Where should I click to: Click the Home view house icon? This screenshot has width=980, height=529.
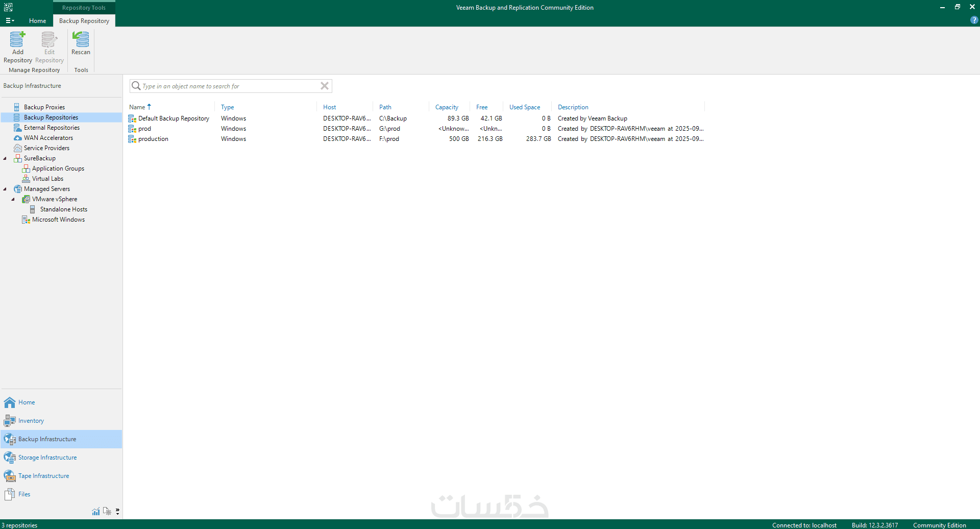click(x=10, y=402)
